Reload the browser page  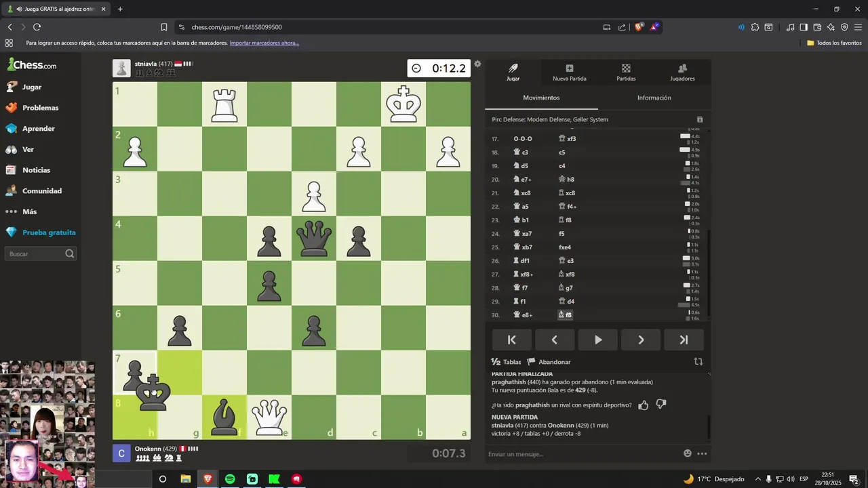[x=37, y=27]
